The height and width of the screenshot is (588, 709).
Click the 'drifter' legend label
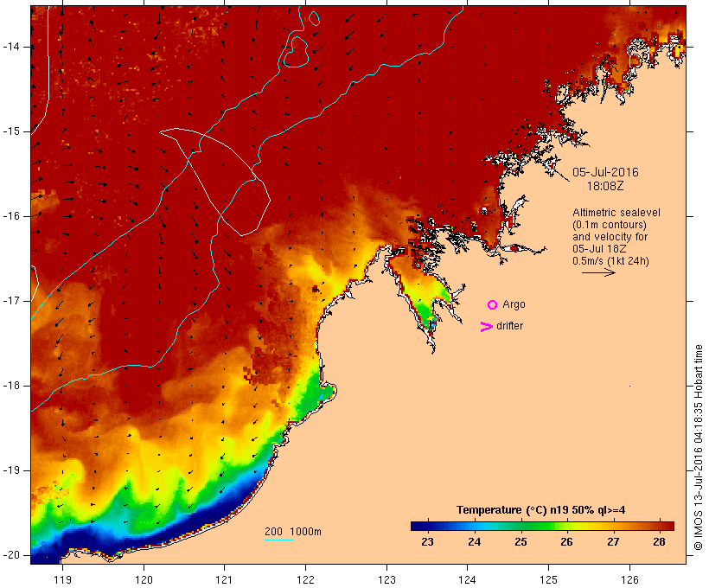pos(509,326)
